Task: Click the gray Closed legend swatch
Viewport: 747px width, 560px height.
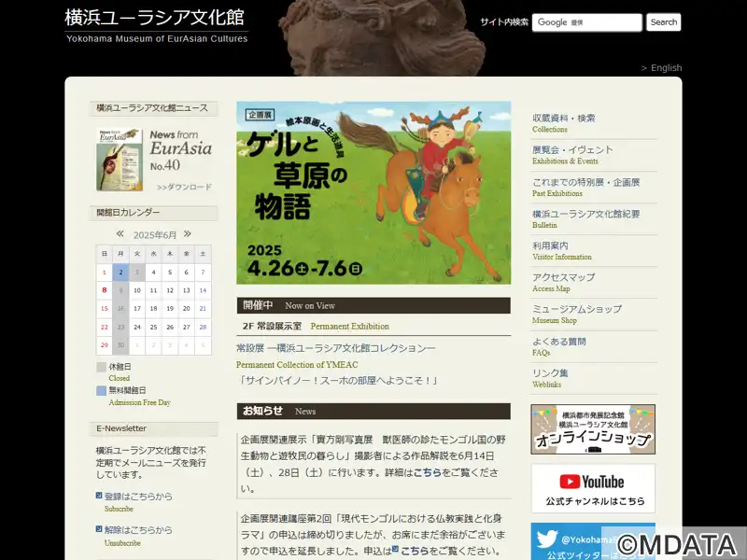Action: point(101,367)
